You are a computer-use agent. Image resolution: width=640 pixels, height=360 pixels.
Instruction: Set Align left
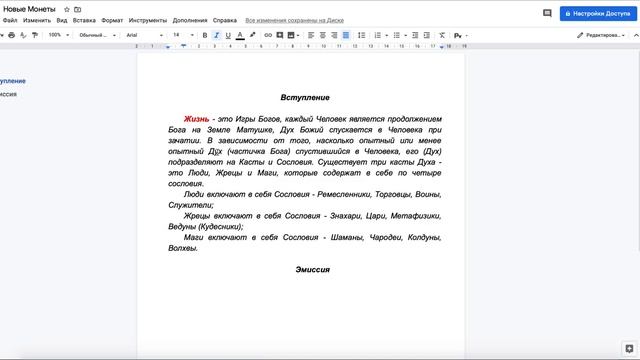[x=311, y=36]
